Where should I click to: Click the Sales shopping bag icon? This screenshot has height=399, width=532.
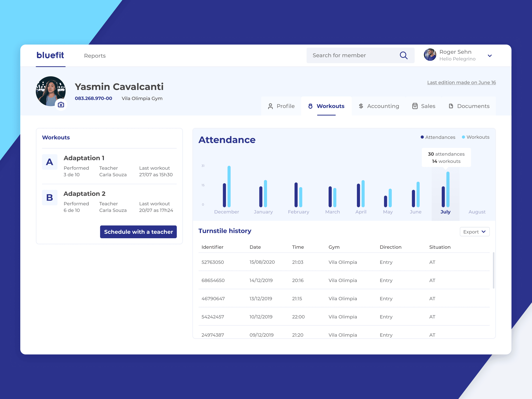[x=415, y=106]
